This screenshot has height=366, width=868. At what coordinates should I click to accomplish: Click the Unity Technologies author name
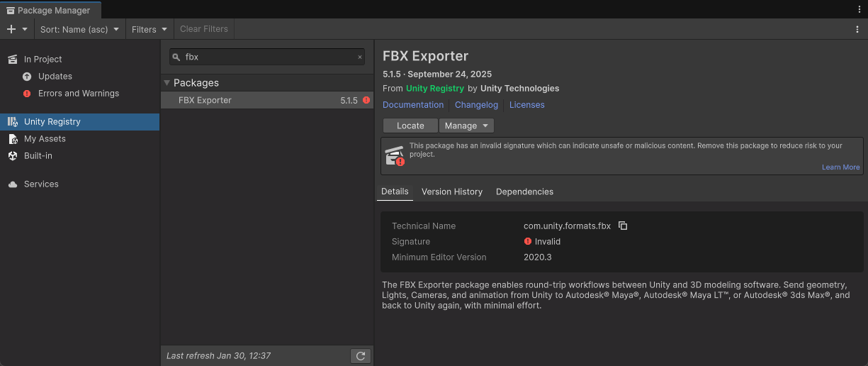coord(519,88)
